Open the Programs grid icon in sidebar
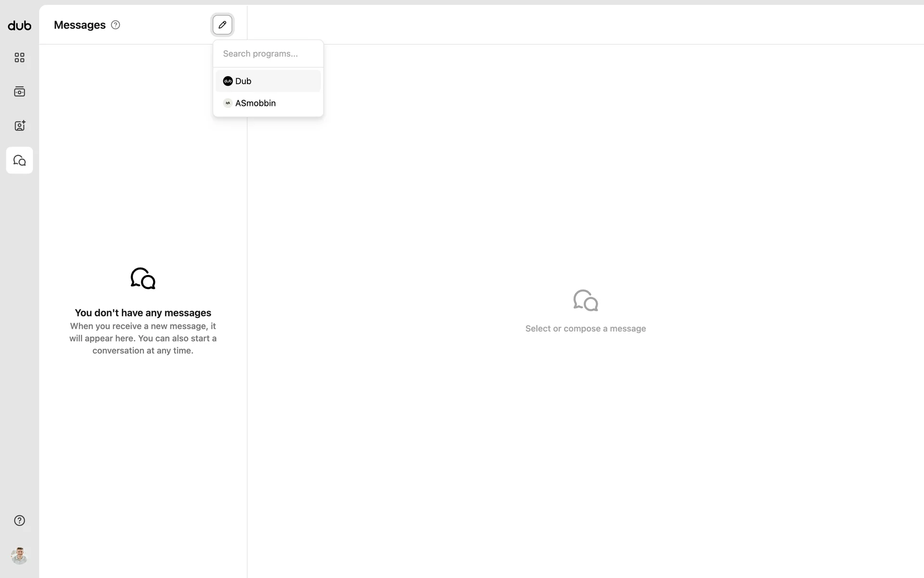 click(19, 58)
